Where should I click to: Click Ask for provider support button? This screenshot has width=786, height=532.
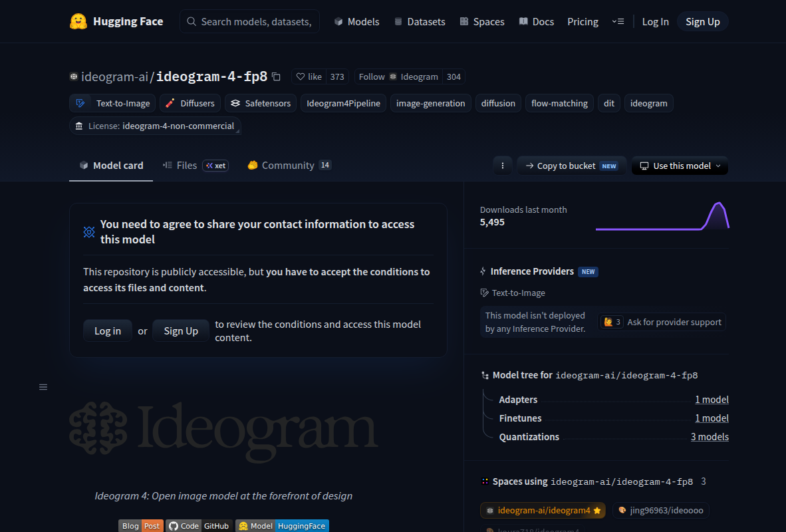(662, 322)
